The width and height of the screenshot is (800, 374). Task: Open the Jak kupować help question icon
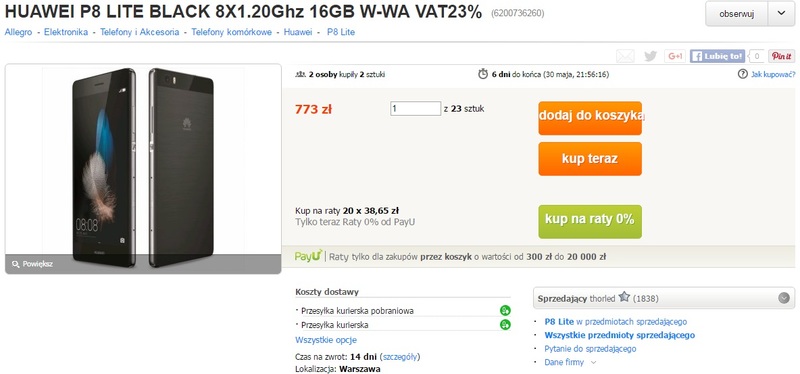(742, 74)
